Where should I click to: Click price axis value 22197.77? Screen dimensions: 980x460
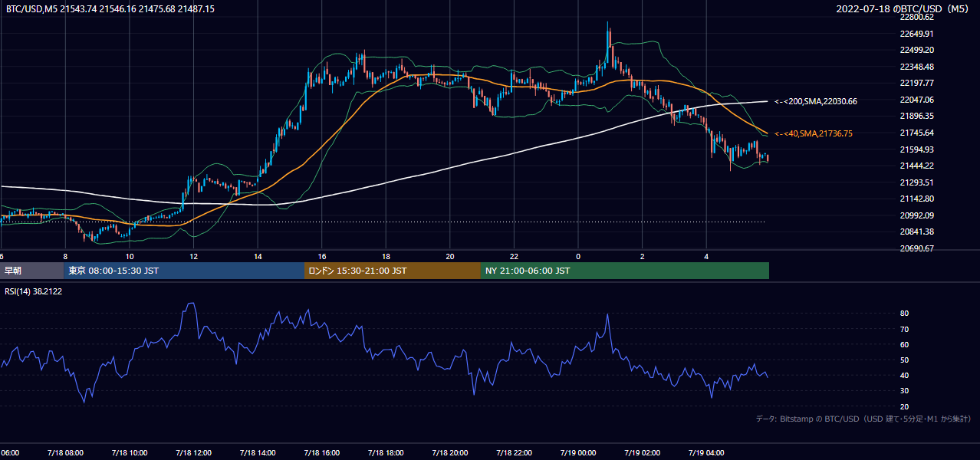[917, 83]
